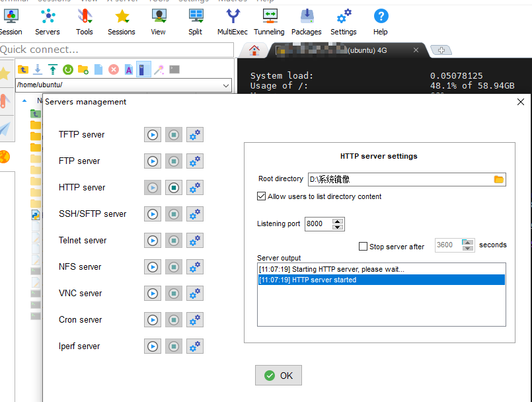Image resolution: width=532 pixels, height=402 pixels.
Task: Click the home tab icon
Action: tap(254, 50)
